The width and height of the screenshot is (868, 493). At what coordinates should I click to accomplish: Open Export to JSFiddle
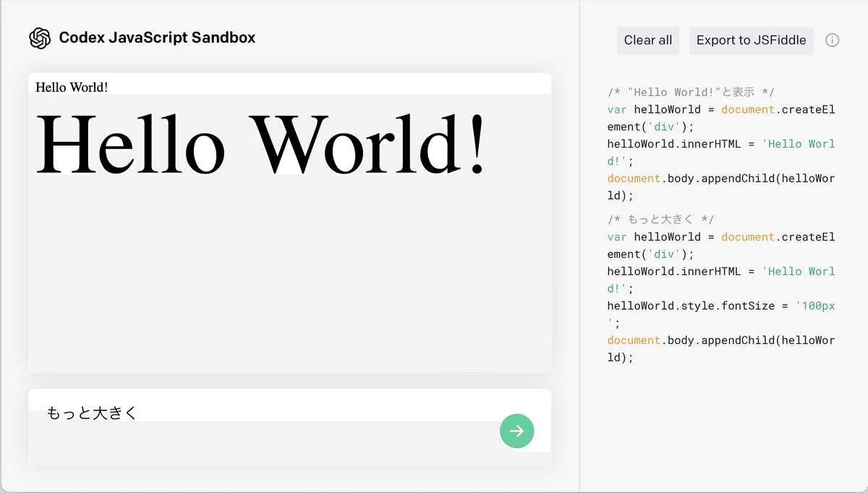pos(751,41)
